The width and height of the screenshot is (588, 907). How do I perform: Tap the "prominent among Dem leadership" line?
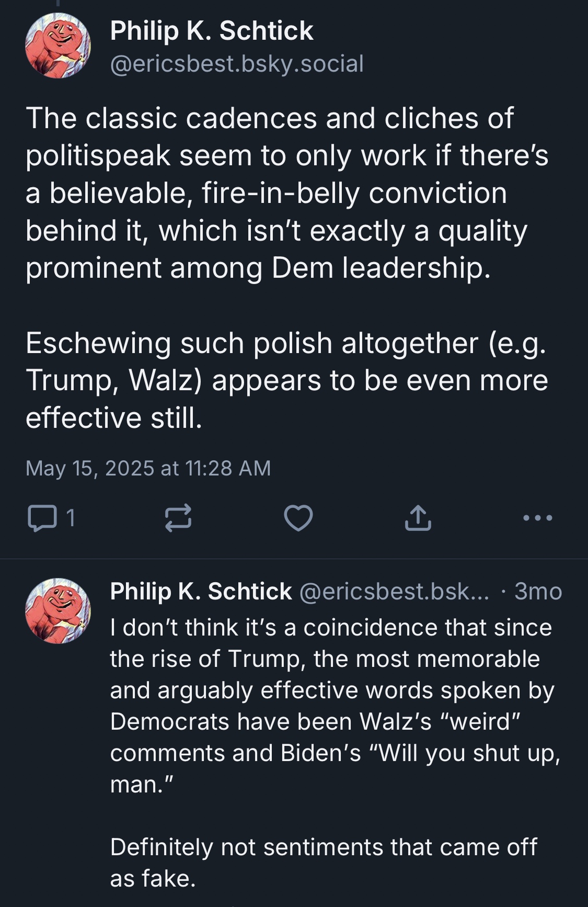(258, 268)
